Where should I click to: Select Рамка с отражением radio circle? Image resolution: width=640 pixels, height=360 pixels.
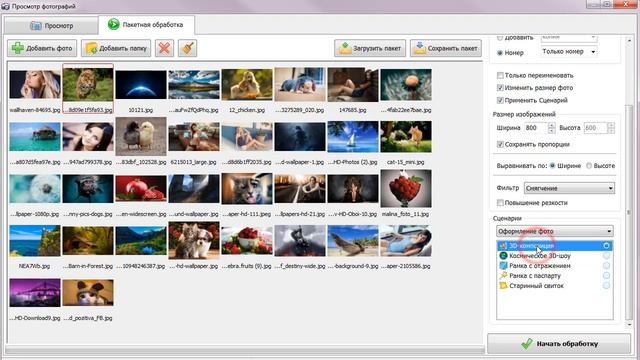tap(606, 266)
